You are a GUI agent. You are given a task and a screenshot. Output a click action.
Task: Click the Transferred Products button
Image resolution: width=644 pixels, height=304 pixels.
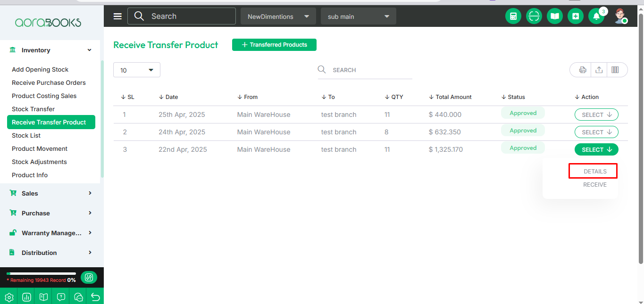(x=274, y=45)
